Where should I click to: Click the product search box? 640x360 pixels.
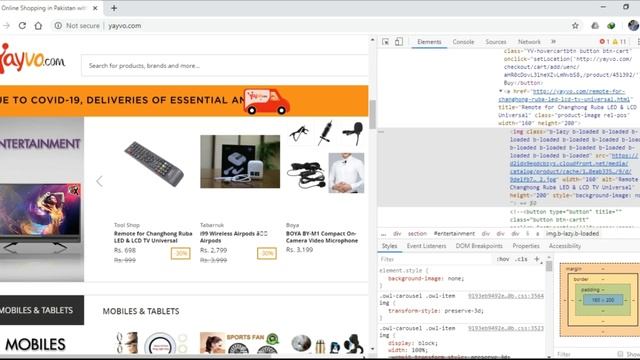224,65
